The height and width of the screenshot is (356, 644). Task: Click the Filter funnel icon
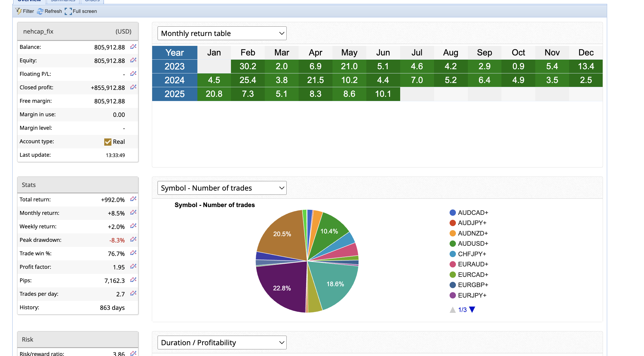click(19, 11)
